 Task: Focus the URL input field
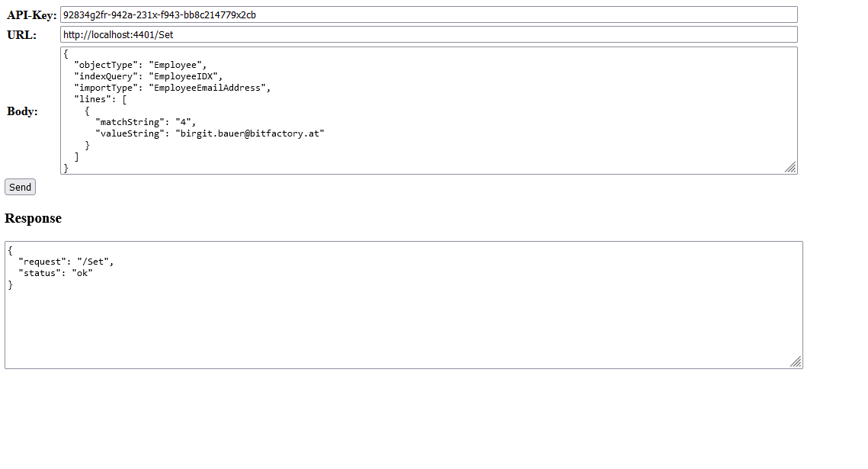coord(428,34)
